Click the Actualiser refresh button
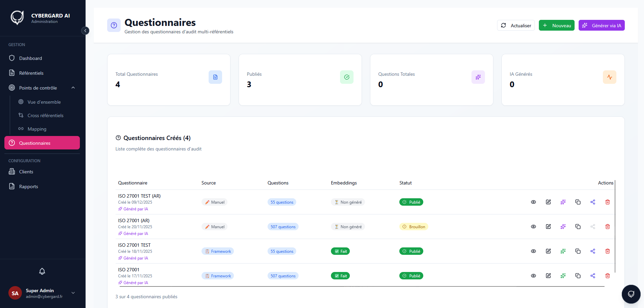Screen dimensions: 644x308 [516, 25]
